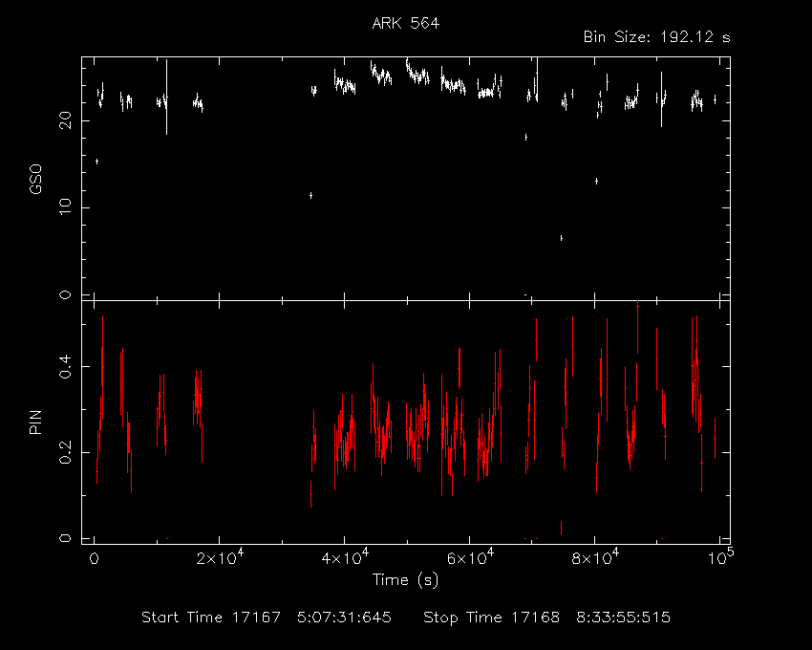
Task: Click the GSO axis tick label 10
Action: pyautogui.click(x=65, y=207)
